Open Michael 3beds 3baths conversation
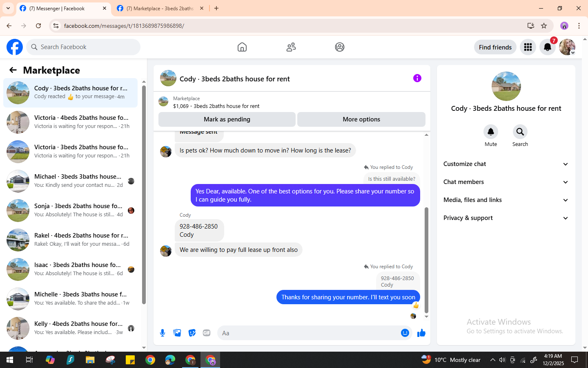The image size is (588, 368). [70, 181]
